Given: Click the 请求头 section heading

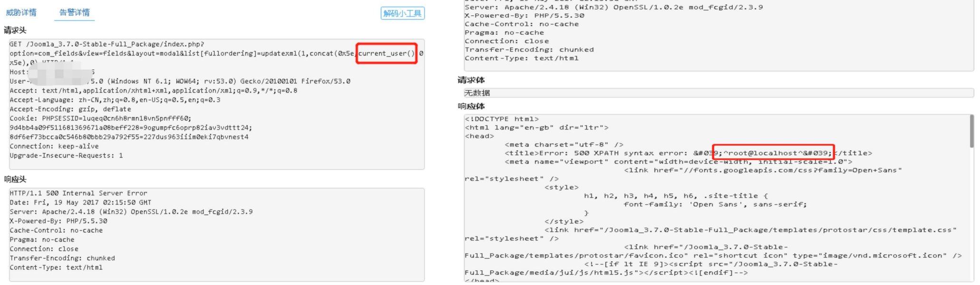Looking at the screenshot, I should 15,30.
